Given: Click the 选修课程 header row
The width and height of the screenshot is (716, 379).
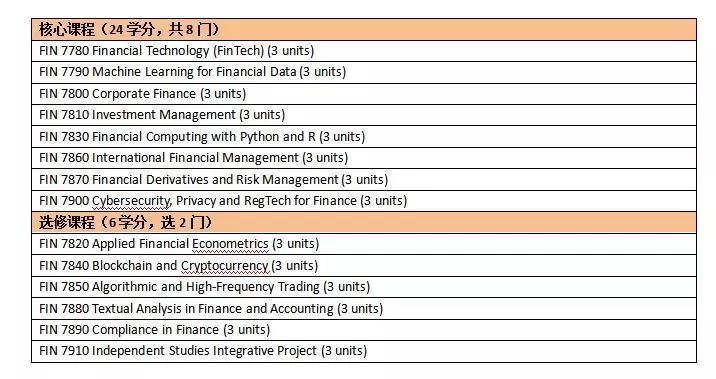Looking at the screenshot, I should tap(364, 222).
